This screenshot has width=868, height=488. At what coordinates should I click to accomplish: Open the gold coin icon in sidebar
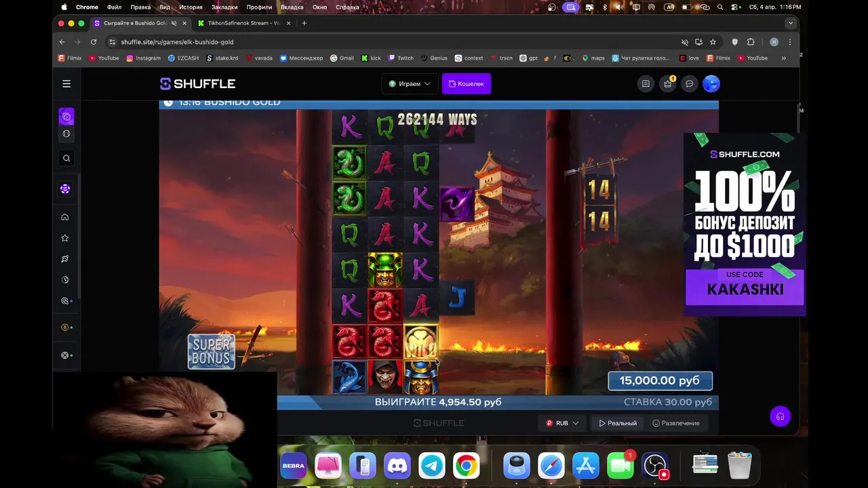pos(65,327)
